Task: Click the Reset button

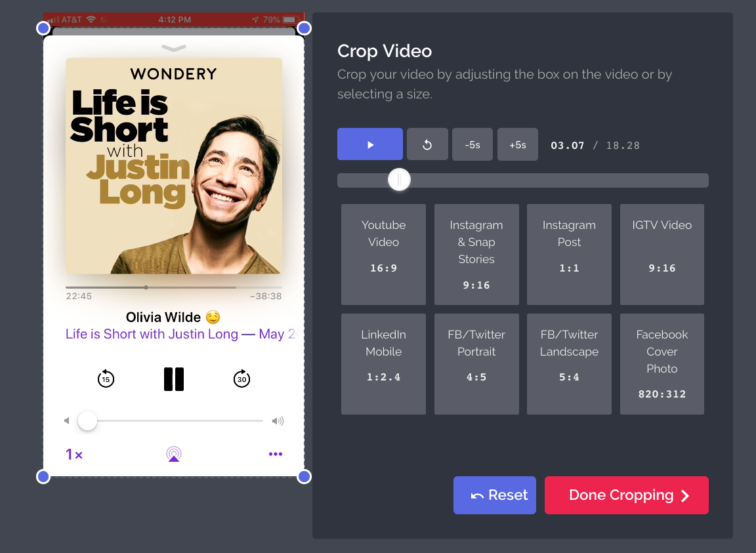Action: point(494,495)
